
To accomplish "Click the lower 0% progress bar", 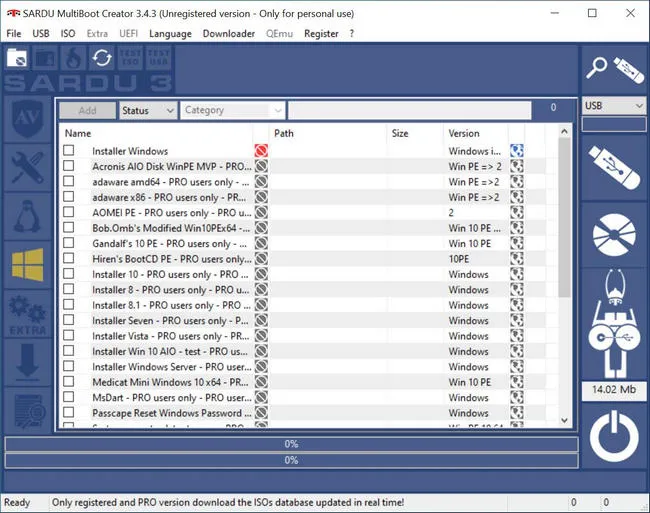I will pyautogui.click(x=291, y=460).
